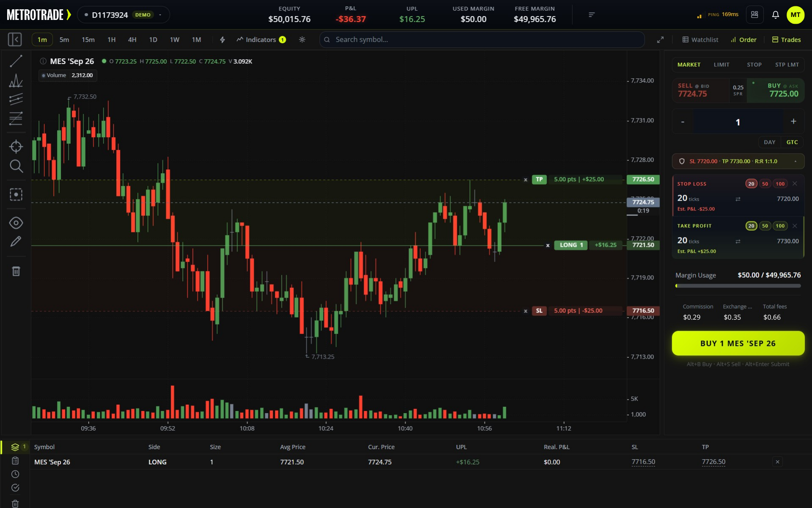812x508 pixels.
Task: Select the 1D timeframe
Action: (x=153, y=39)
